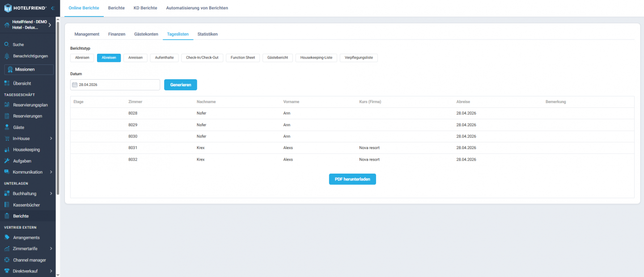
Task: Click the Generieren button
Action: point(181,85)
